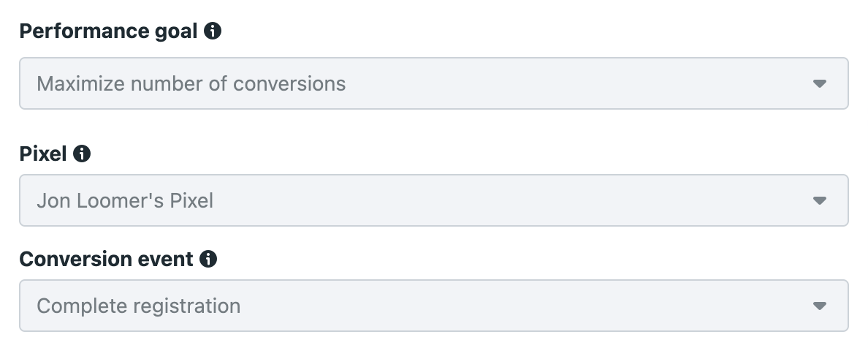Open the Performance goal combo box
Image resolution: width=868 pixels, height=348 pixels.
[434, 83]
